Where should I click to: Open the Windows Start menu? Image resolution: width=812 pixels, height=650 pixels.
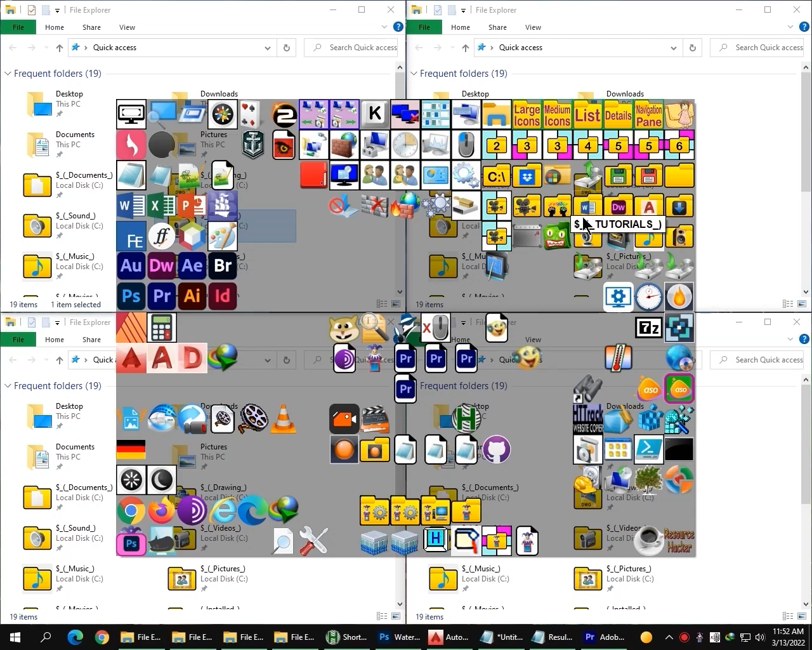(x=15, y=637)
